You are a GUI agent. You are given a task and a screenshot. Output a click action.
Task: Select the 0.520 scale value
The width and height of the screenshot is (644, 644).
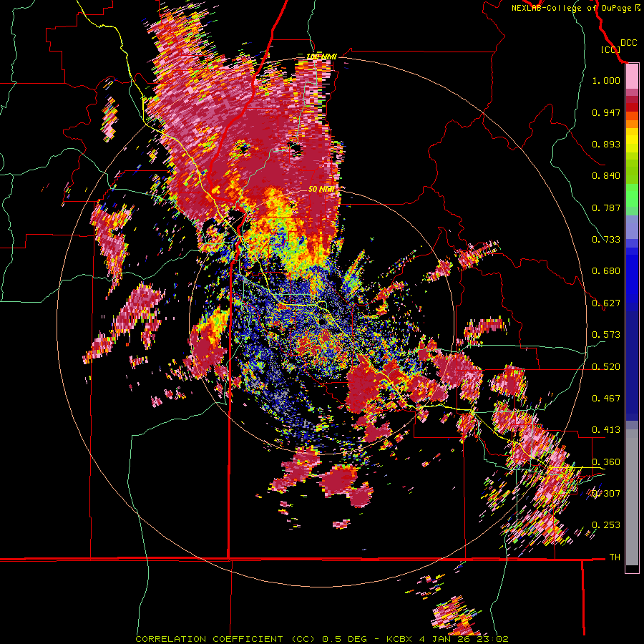[x=606, y=367]
